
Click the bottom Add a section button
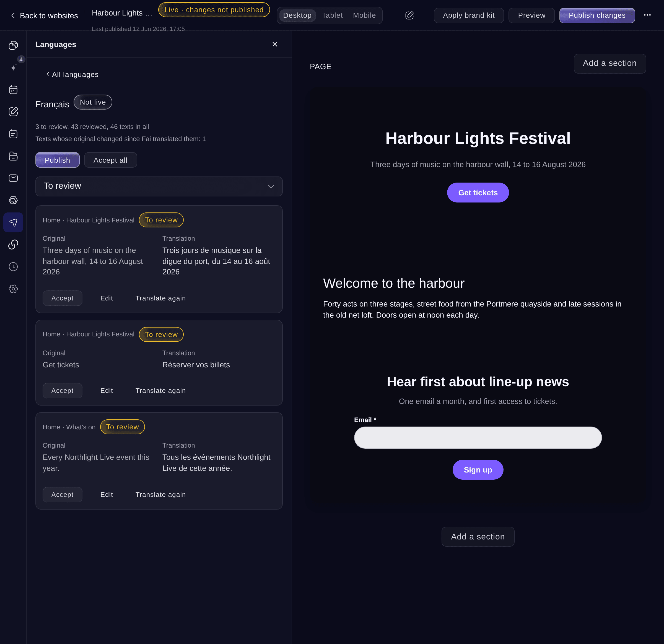tap(478, 537)
